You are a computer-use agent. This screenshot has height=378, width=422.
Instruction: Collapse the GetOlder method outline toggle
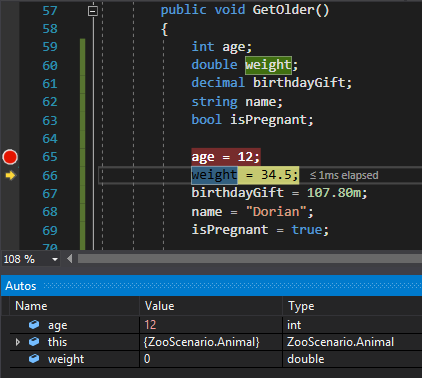point(93,11)
